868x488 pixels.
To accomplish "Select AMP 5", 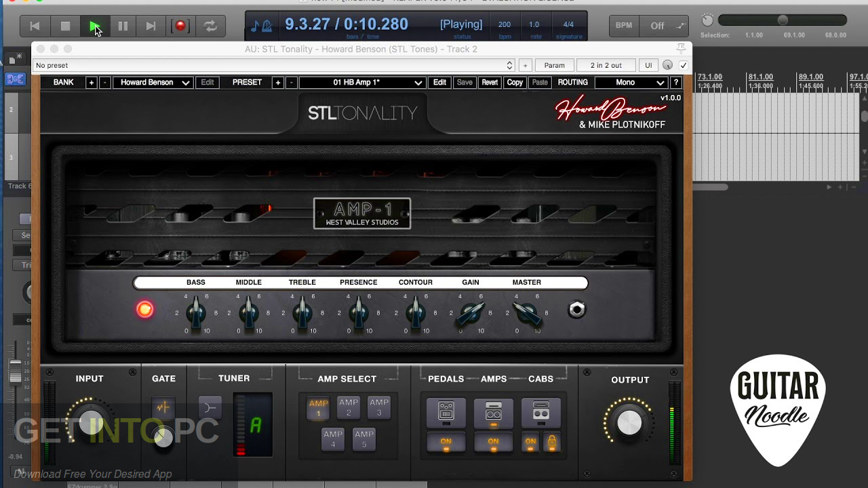I will point(364,439).
